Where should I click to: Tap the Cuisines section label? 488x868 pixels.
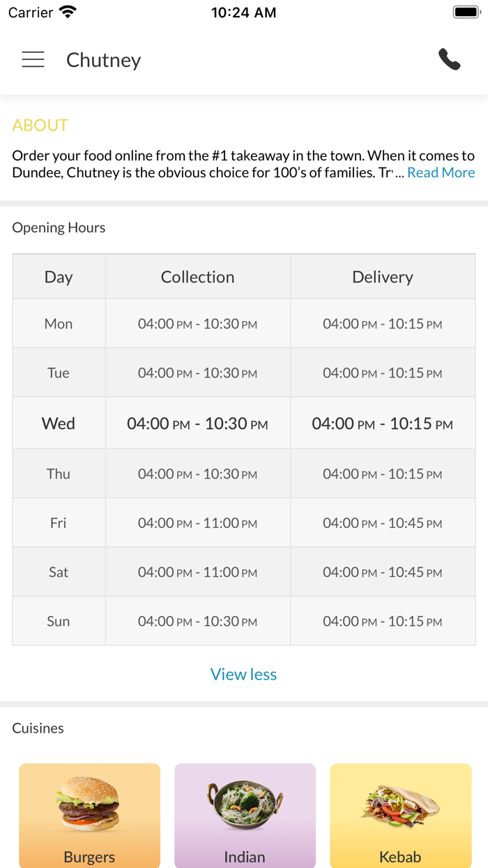pos(38,728)
